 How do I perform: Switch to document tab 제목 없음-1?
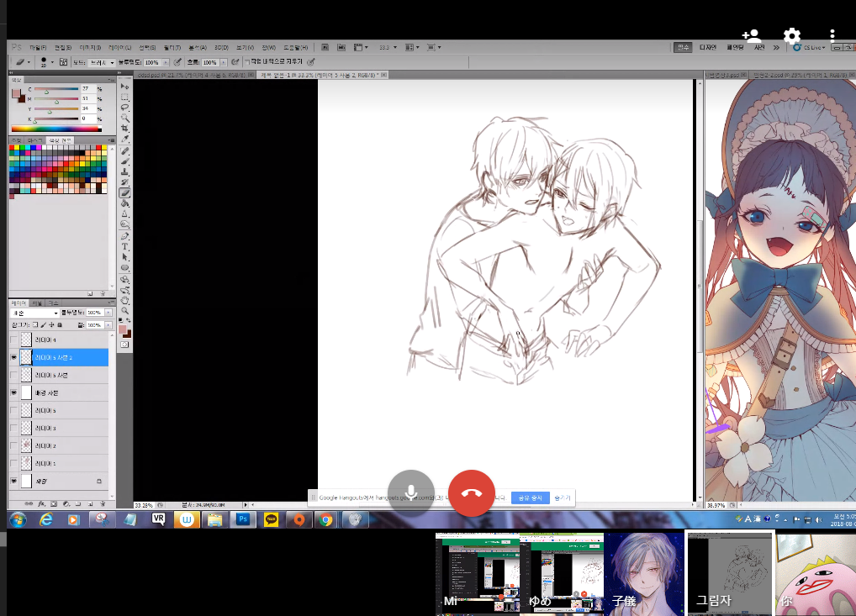(x=320, y=75)
